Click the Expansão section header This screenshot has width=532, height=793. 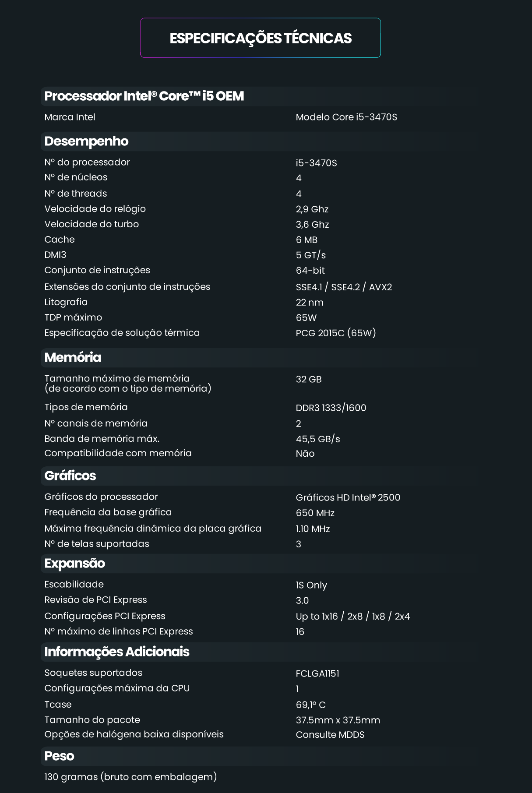[74, 563]
